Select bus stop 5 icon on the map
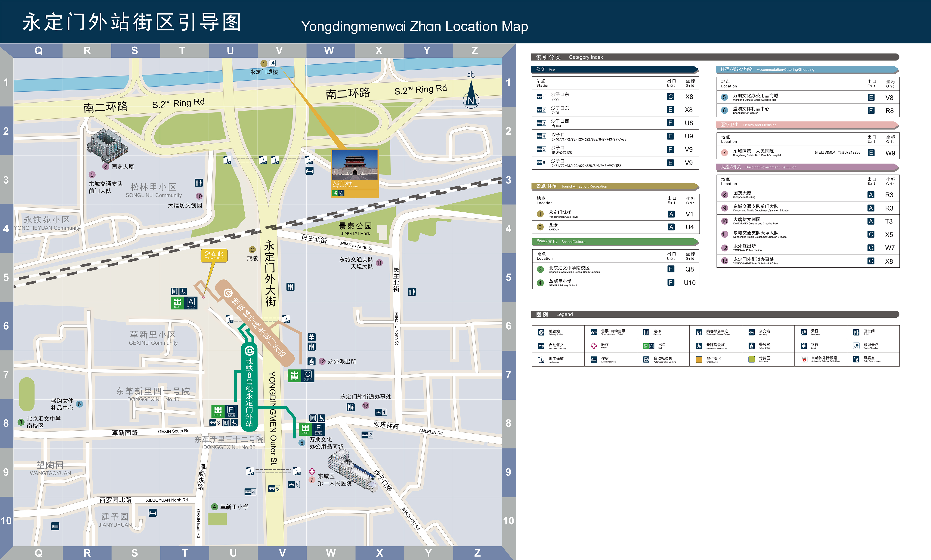Viewport: 931px width, 560px height. point(274,489)
